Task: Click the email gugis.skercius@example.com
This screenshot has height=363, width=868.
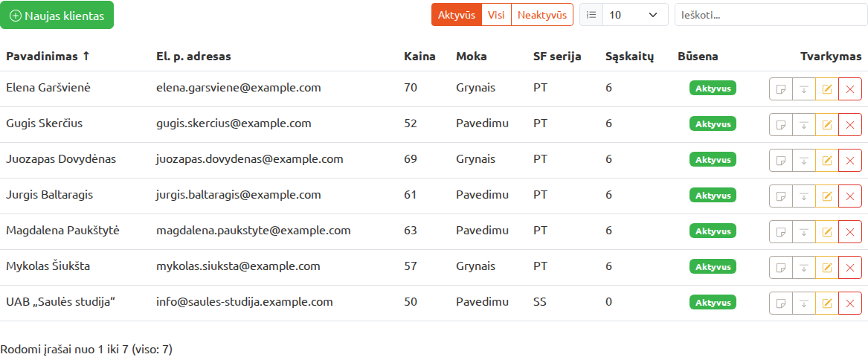Action: click(x=234, y=123)
